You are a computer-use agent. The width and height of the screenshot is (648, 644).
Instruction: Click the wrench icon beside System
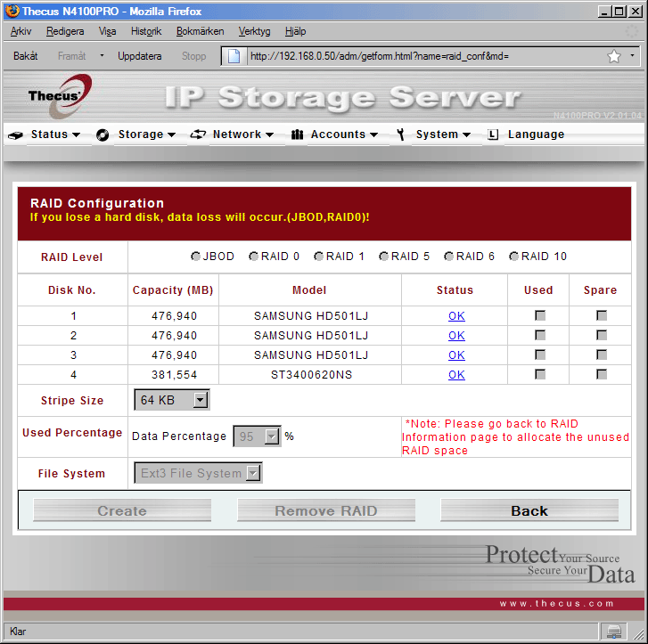coord(401,135)
